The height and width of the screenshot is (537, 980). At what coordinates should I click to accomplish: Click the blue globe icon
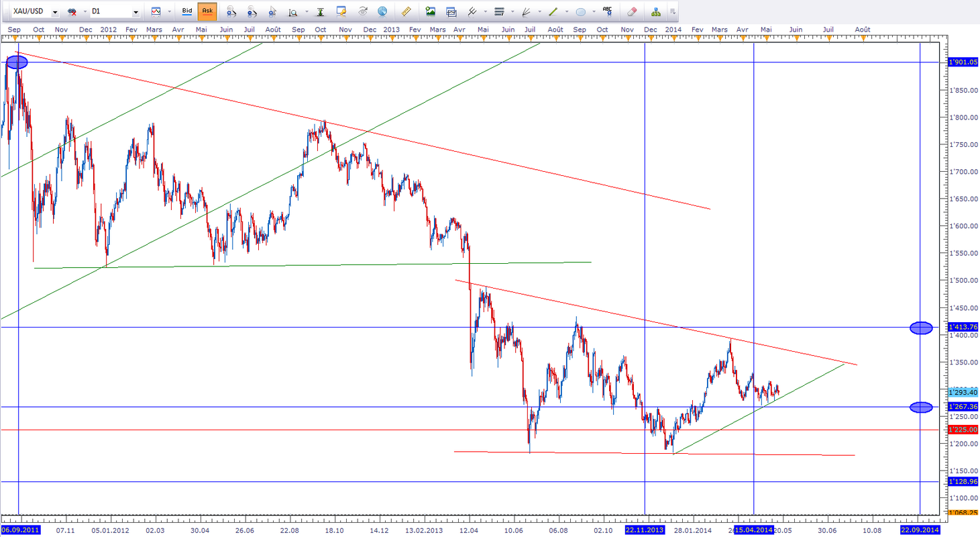coord(382,11)
